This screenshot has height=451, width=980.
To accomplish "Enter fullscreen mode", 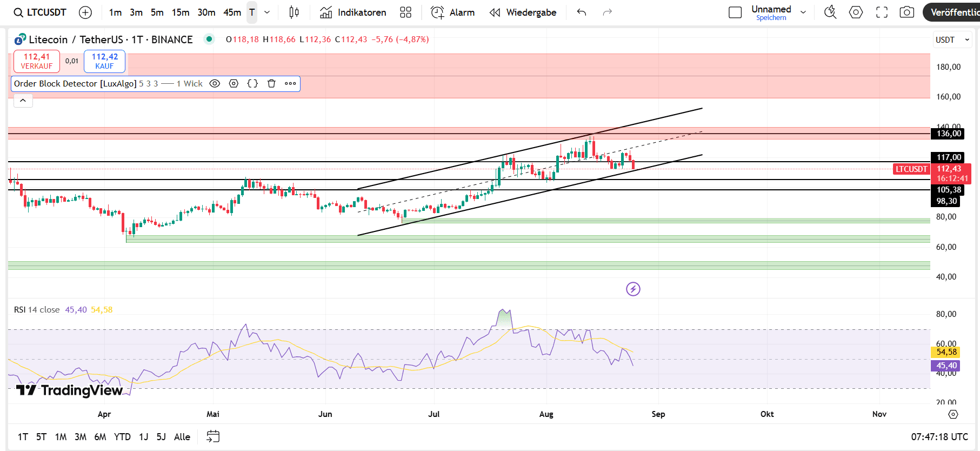I will (x=882, y=12).
